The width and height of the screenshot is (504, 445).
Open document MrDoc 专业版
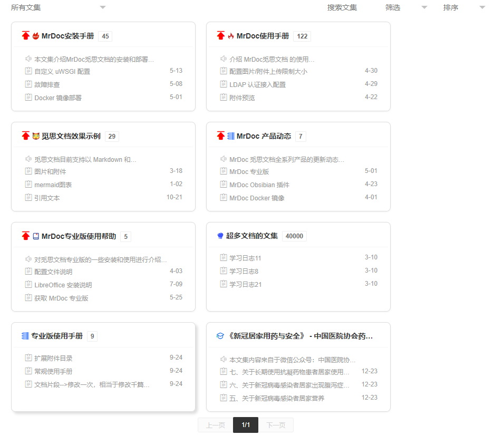coord(249,172)
